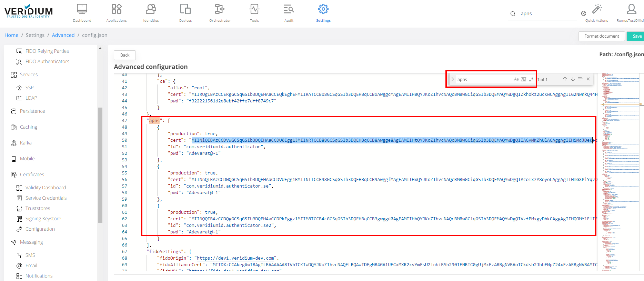Expand the replace field in find widget
Image resolution: width=644 pixels, height=281 pixels.
453,79
